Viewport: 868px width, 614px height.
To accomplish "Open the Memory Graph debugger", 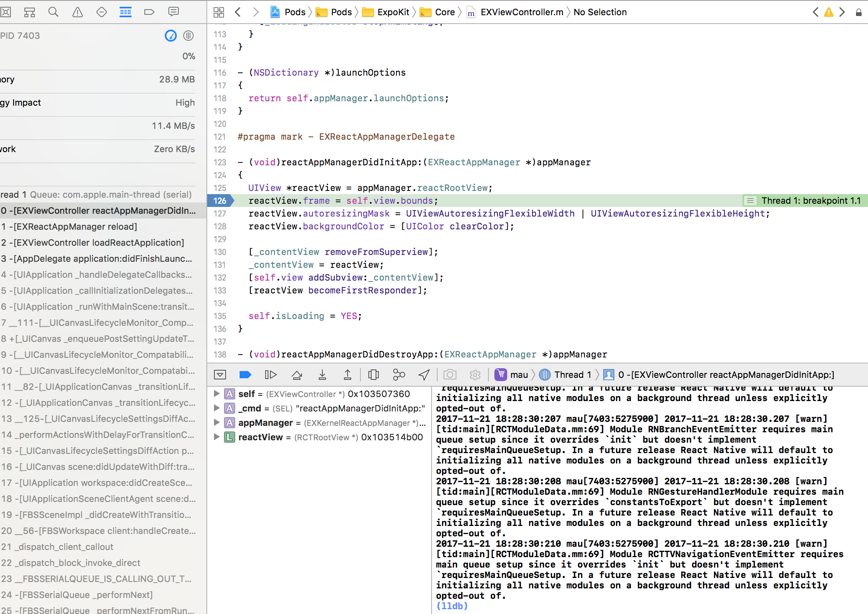I will [399, 375].
